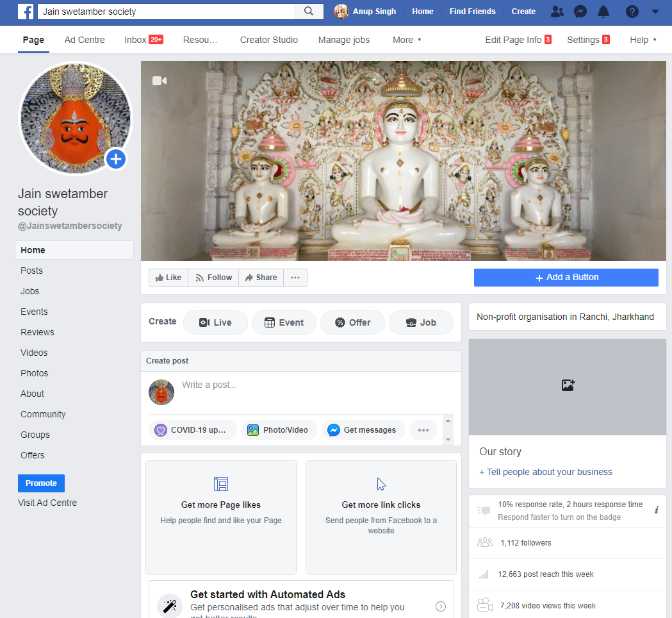Open the three-dots menu beside Share
This screenshot has height=618, width=672.
pos(295,278)
